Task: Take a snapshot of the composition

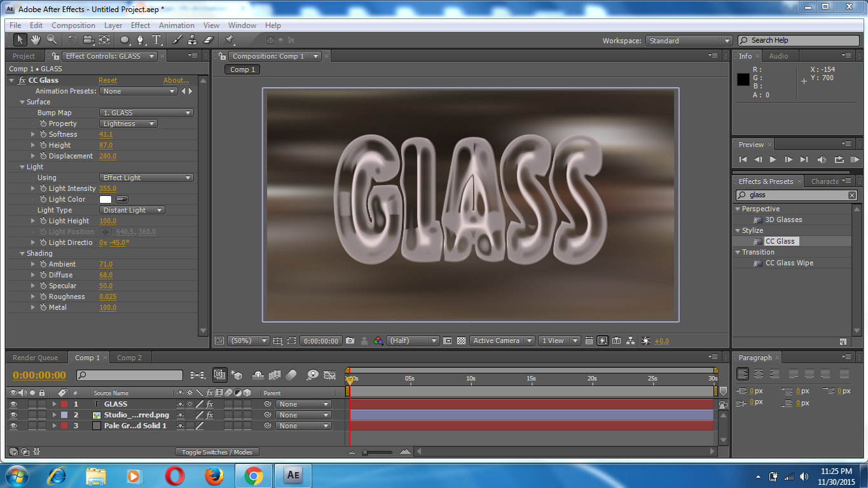Action: pos(350,340)
